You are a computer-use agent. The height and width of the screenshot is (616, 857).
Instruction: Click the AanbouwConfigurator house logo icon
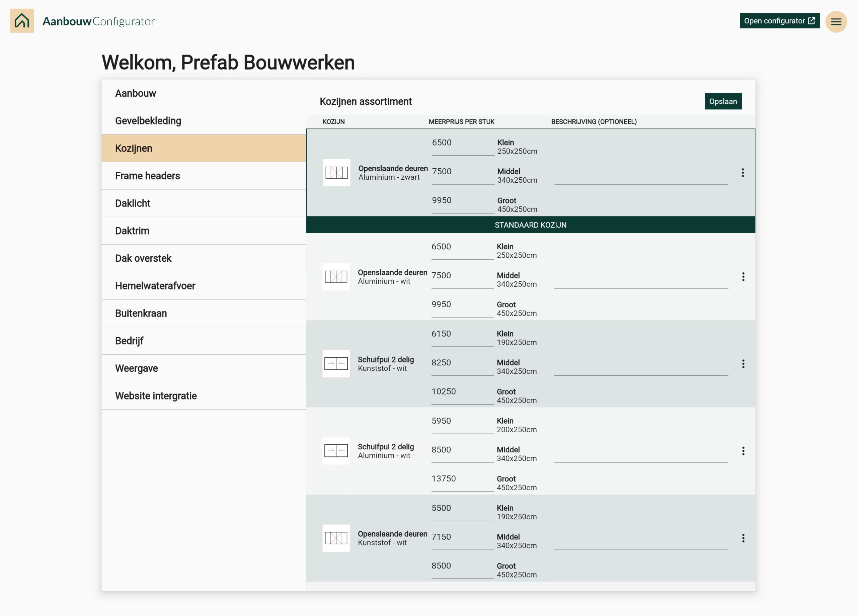pos(21,21)
